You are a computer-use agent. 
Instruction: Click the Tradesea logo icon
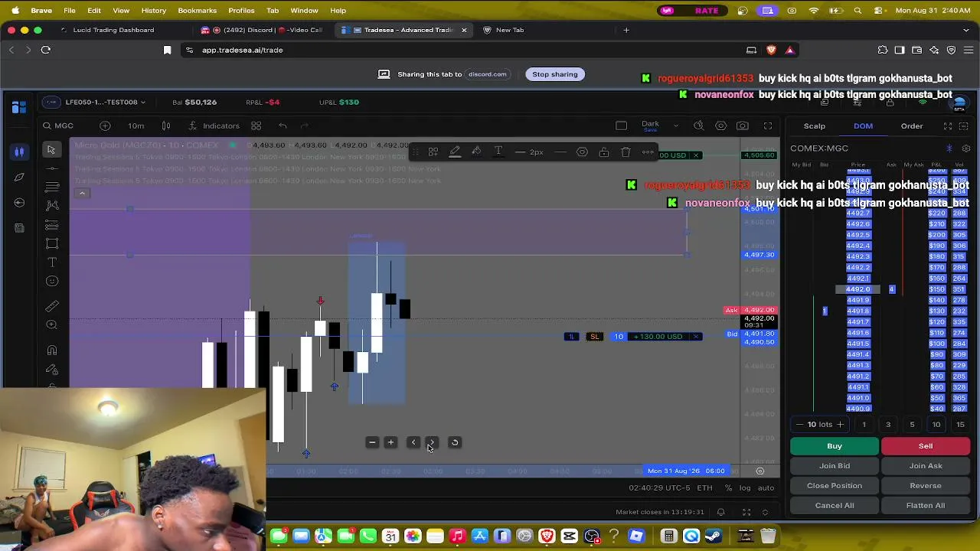19,106
